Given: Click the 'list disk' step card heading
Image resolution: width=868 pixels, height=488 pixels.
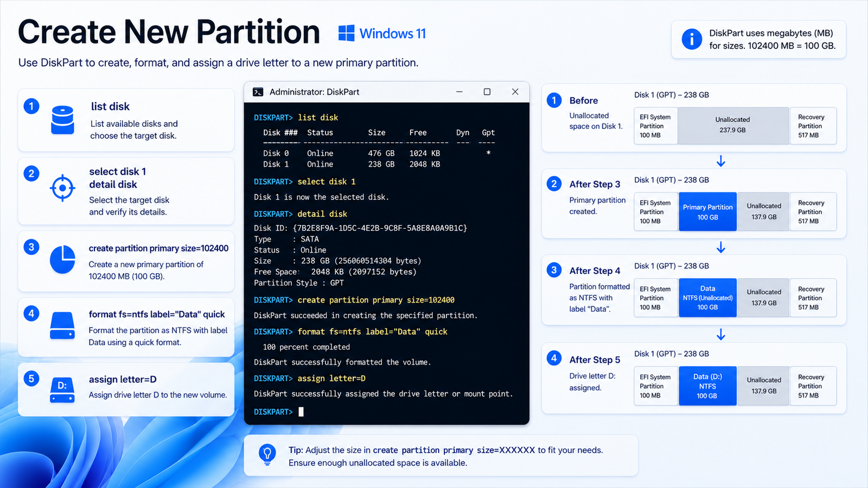Looking at the screenshot, I should point(110,106).
